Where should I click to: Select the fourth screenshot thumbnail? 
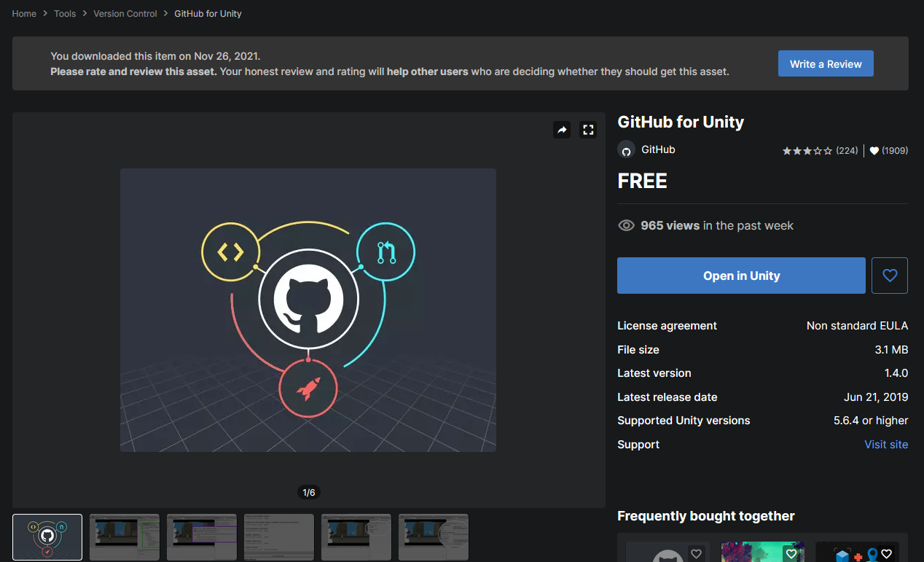279,537
